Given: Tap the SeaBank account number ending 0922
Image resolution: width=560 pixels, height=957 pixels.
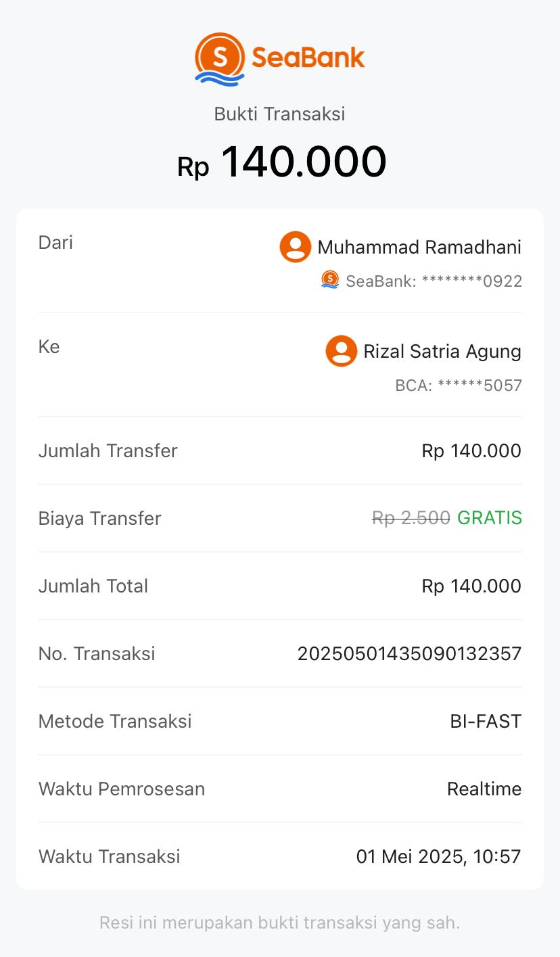Looking at the screenshot, I should tap(434, 281).
